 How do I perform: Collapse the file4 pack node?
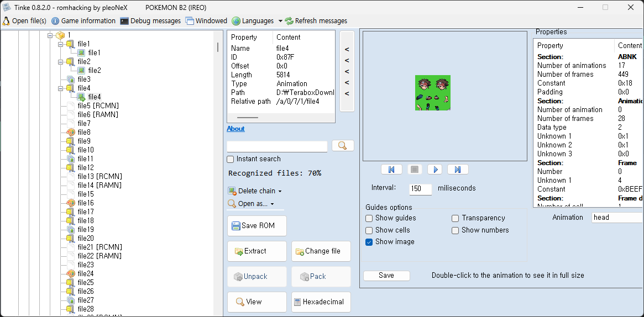click(x=61, y=88)
